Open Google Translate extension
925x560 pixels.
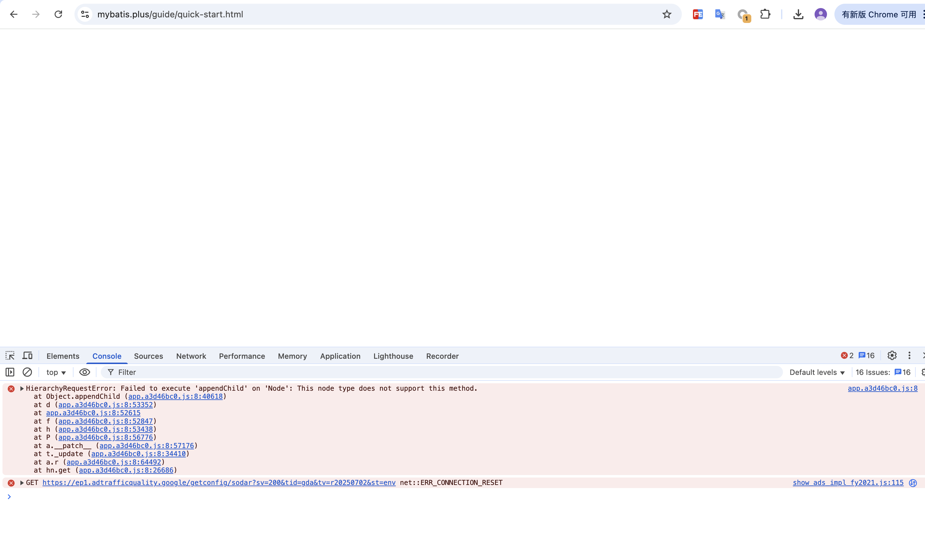point(720,14)
